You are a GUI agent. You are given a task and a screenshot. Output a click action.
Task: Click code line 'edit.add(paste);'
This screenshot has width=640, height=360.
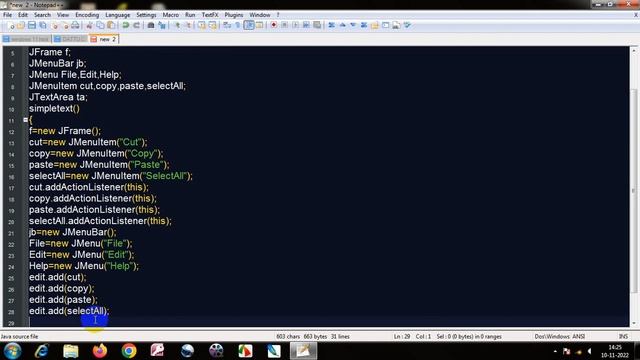click(x=63, y=300)
